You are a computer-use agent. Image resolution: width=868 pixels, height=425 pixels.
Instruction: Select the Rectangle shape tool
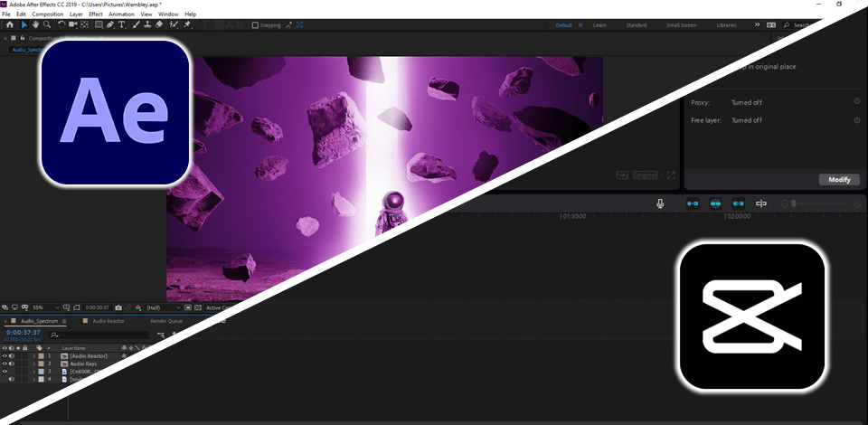99,25
